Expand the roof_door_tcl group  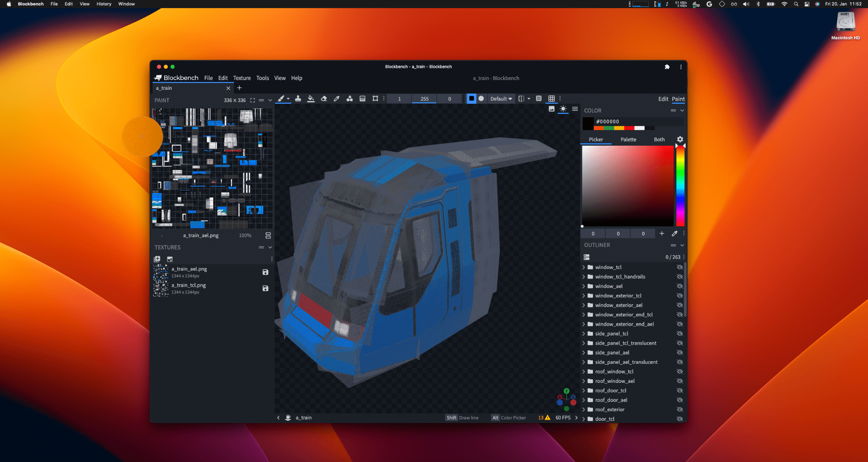(x=584, y=390)
